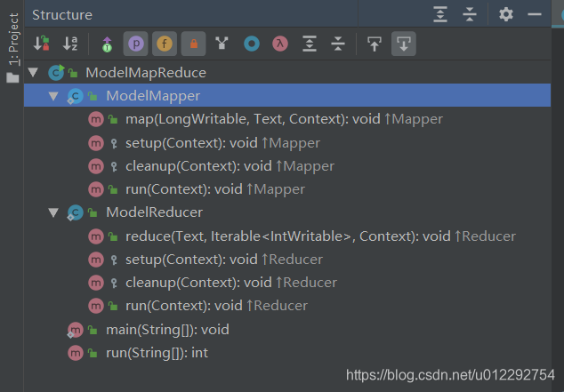This screenshot has width=564, height=392.
Task: Click method icon beside map(LongWritable...)
Action: [96, 119]
